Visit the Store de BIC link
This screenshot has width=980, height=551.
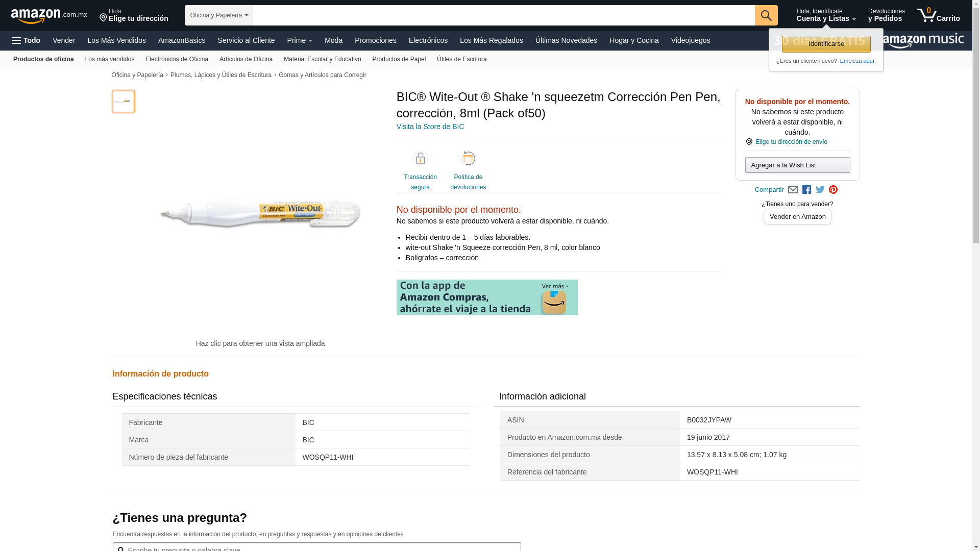(x=430, y=127)
